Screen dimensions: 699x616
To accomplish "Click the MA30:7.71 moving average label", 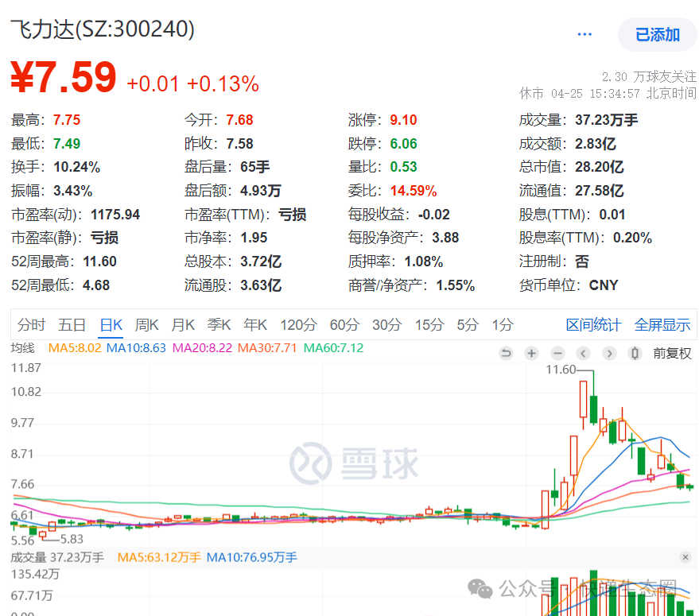I will click(x=267, y=347).
